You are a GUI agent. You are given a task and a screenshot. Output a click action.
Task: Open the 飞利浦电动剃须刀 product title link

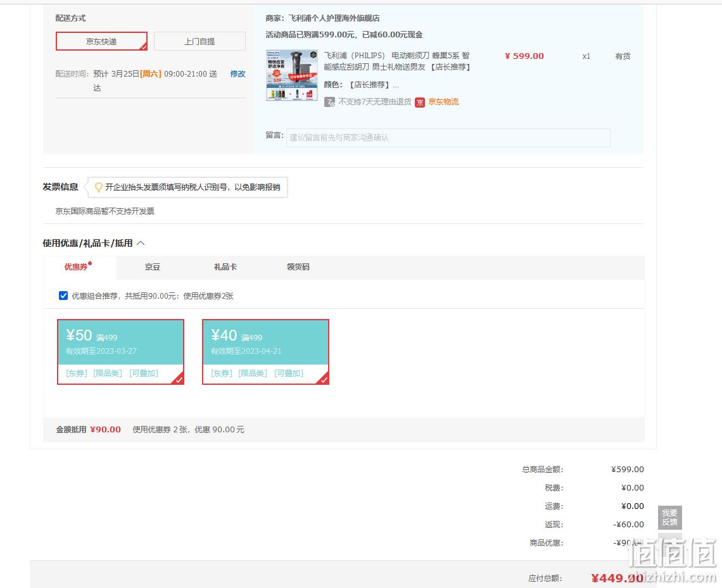tap(397, 61)
